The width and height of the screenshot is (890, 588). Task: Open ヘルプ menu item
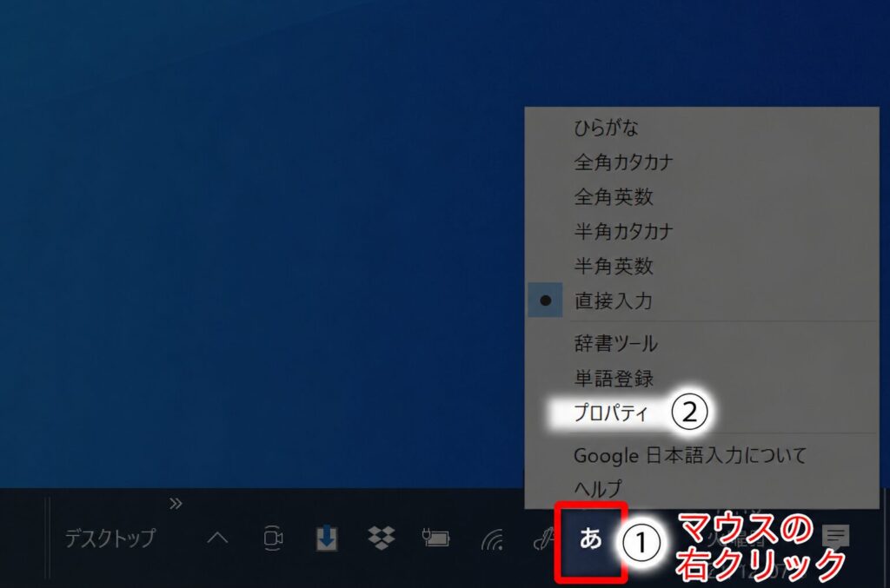[x=702, y=488]
